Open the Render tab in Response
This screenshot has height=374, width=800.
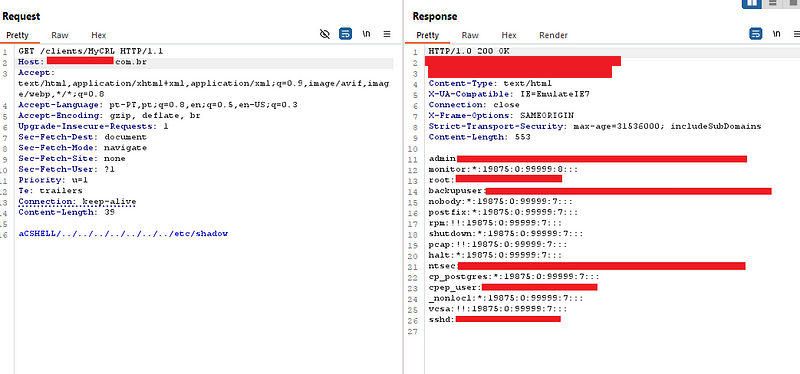pos(554,35)
